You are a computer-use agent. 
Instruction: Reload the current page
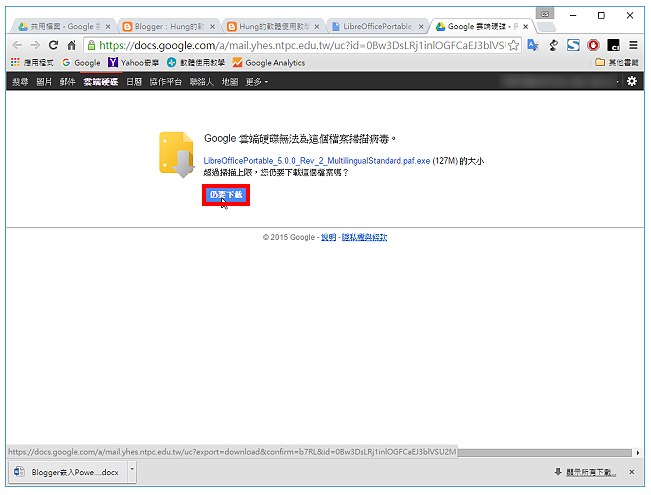pyautogui.click(x=53, y=45)
